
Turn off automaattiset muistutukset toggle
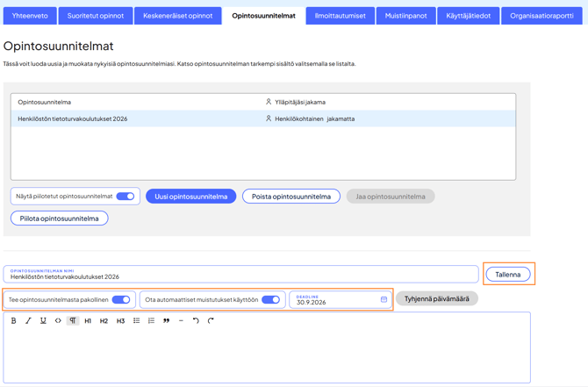coord(270,300)
